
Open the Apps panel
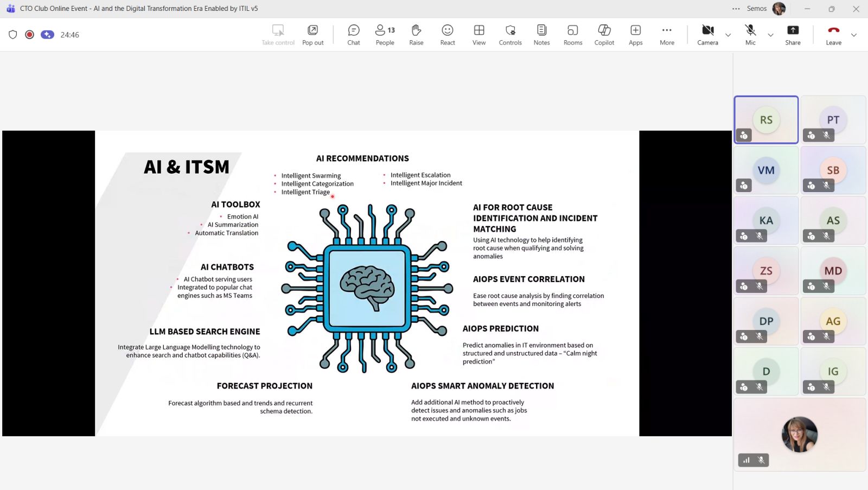click(635, 35)
